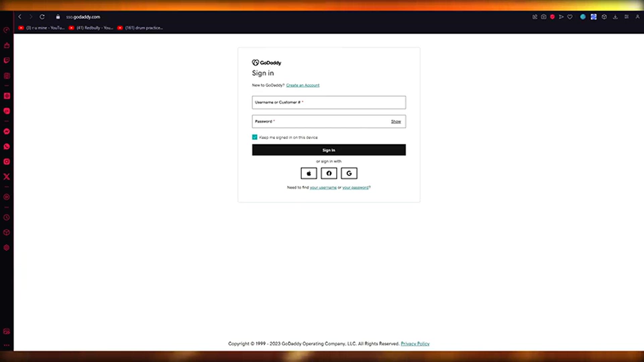The image size is (644, 362).
Task: Click the heart bookmark icon in address bar
Action: 570,17
